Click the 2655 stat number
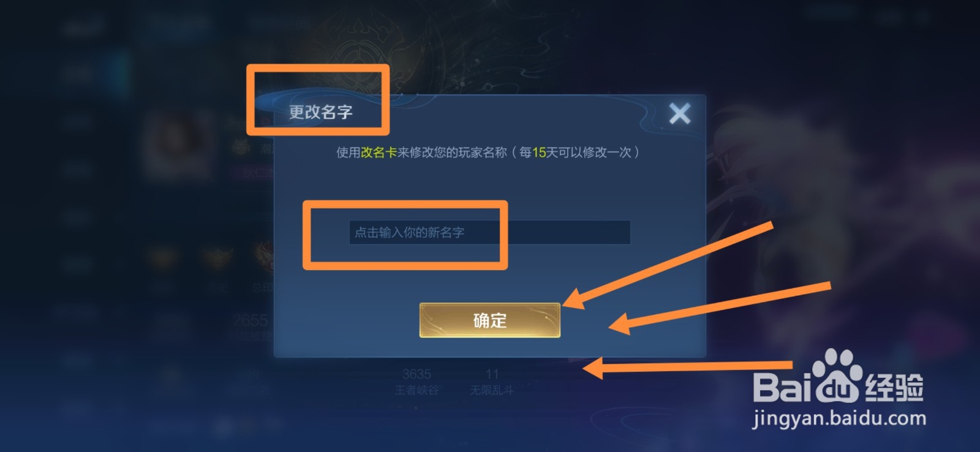980x452 pixels. [x=251, y=320]
